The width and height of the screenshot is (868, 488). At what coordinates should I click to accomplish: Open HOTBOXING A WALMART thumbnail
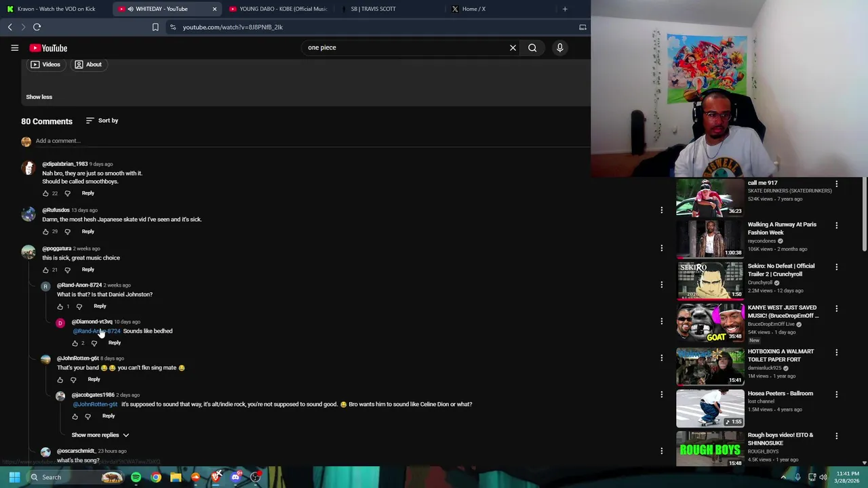click(x=709, y=366)
